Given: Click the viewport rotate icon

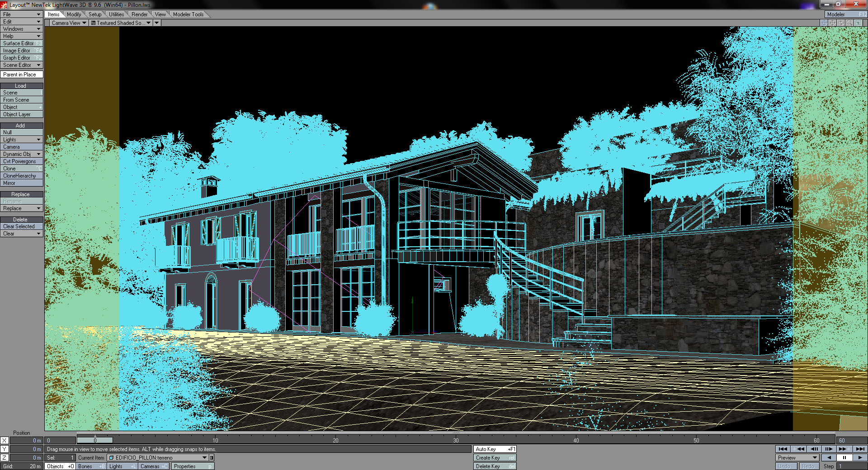Looking at the screenshot, I should (x=841, y=23).
